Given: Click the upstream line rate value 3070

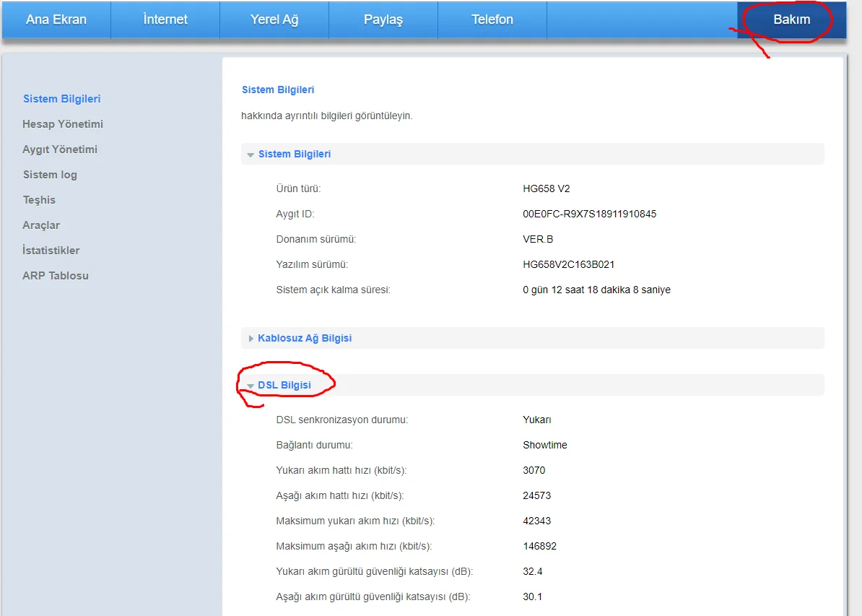Looking at the screenshot, I should 534,470.
